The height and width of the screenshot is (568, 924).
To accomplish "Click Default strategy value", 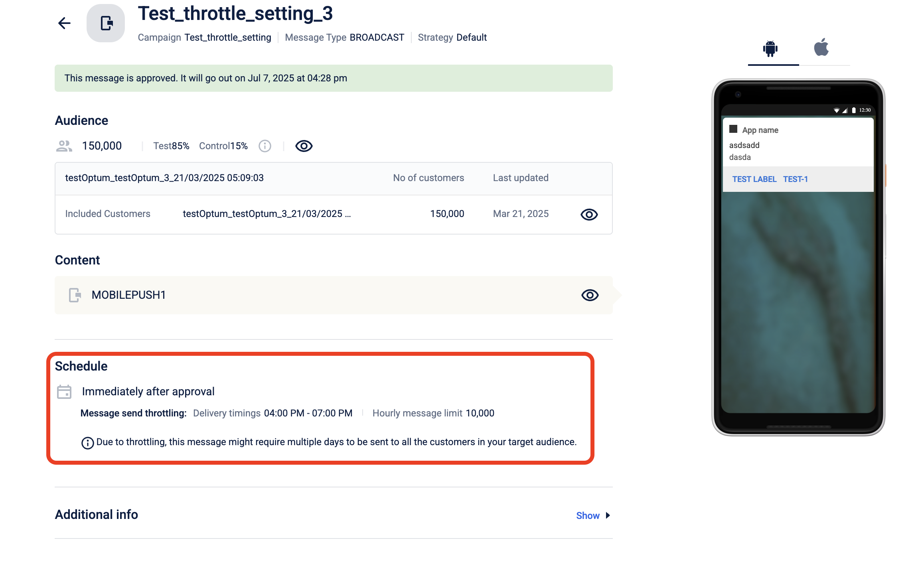I will (x=472, y=37).
